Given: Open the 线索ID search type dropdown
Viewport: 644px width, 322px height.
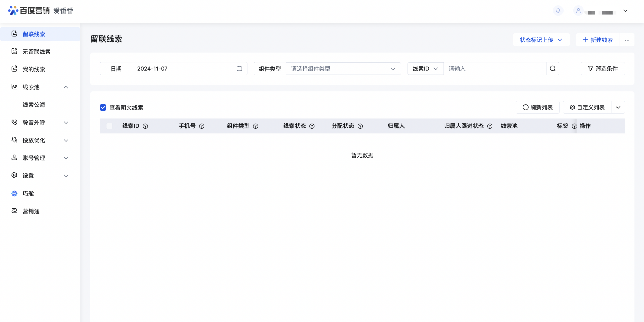Looking at the screenshot, I should coord(425,69).
